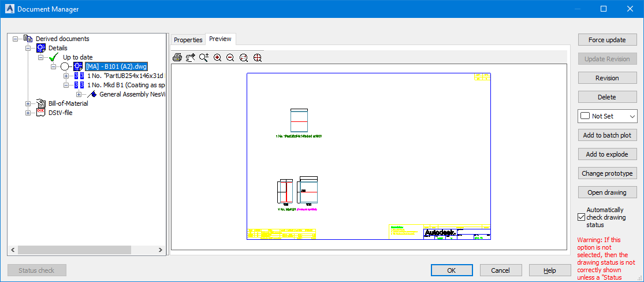Click the DStV-file document icon
Viewport: 644px width, 282px height.
(41, 113)
